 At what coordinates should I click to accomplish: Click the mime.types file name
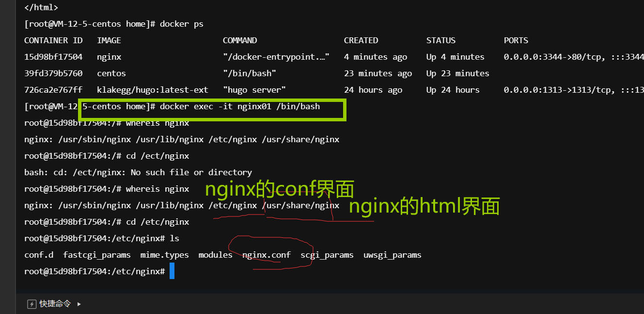165,255
